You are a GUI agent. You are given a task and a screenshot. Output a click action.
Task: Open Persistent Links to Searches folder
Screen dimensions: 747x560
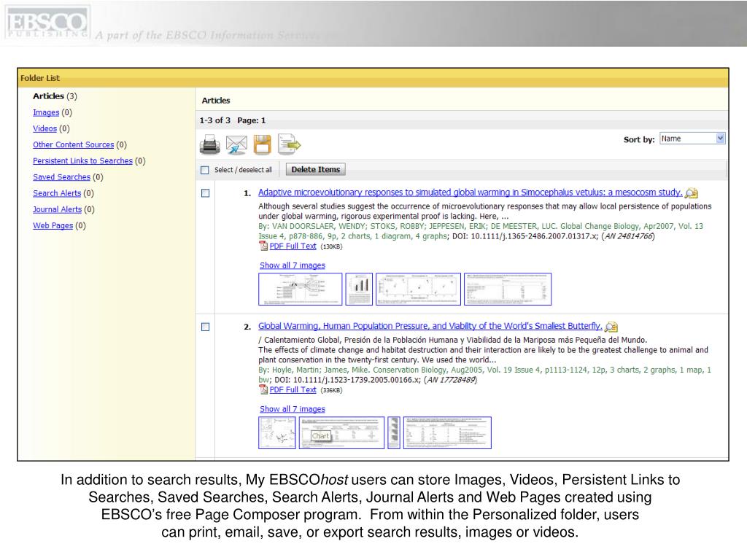82,161
